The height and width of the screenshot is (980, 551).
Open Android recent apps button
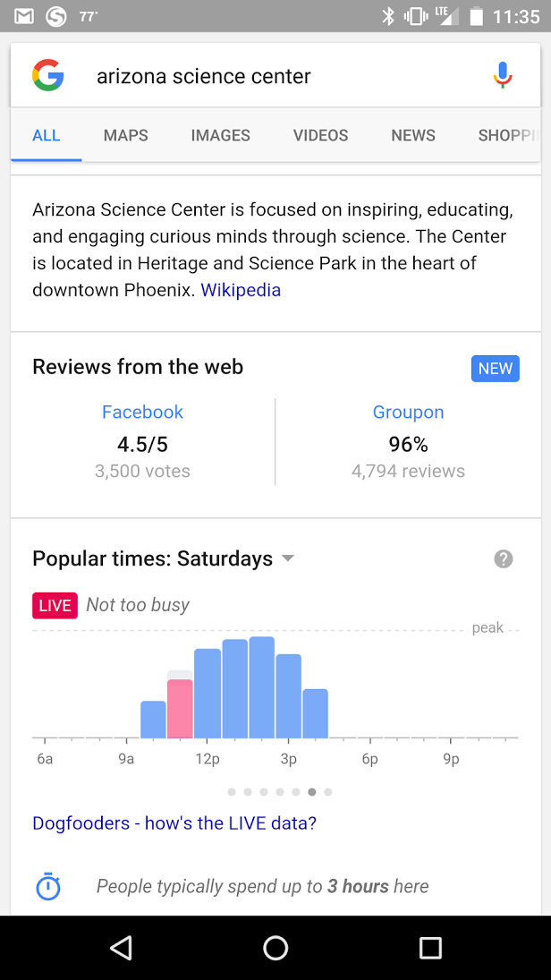pyautogui.click(x=430, y=948)
